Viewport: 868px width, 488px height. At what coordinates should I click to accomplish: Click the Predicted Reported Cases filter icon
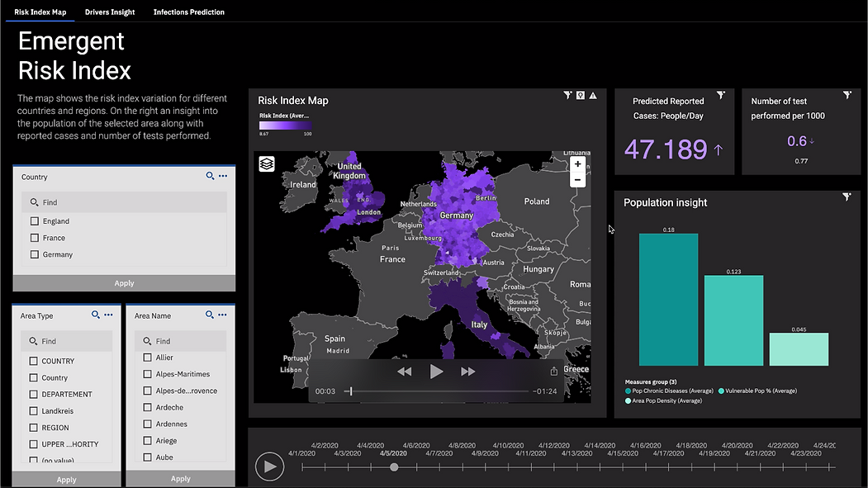click(721, 95)
